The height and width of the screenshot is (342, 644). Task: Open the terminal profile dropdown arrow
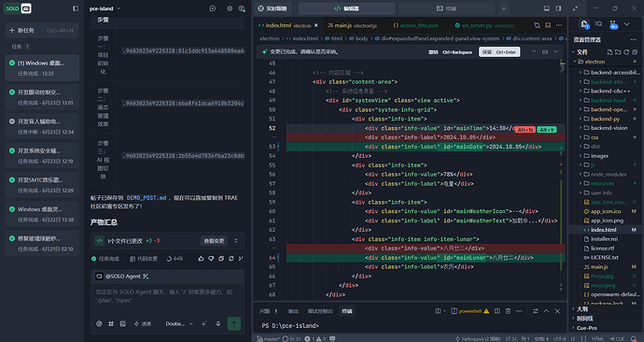[444, 311]
